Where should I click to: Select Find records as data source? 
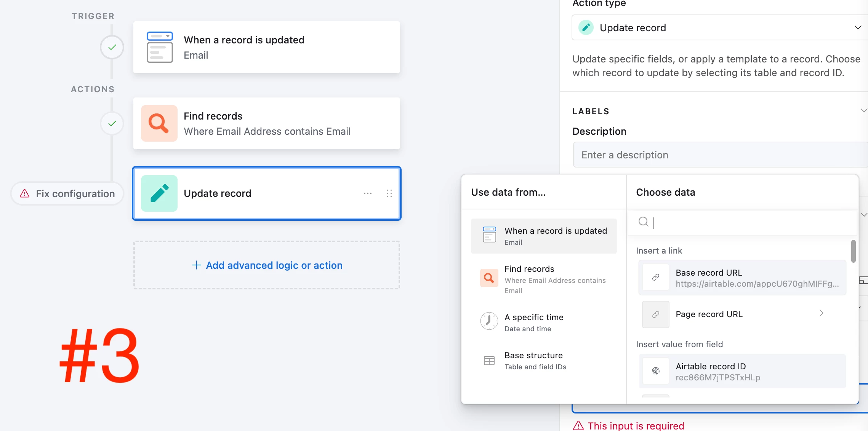click(x=544, y=279)
